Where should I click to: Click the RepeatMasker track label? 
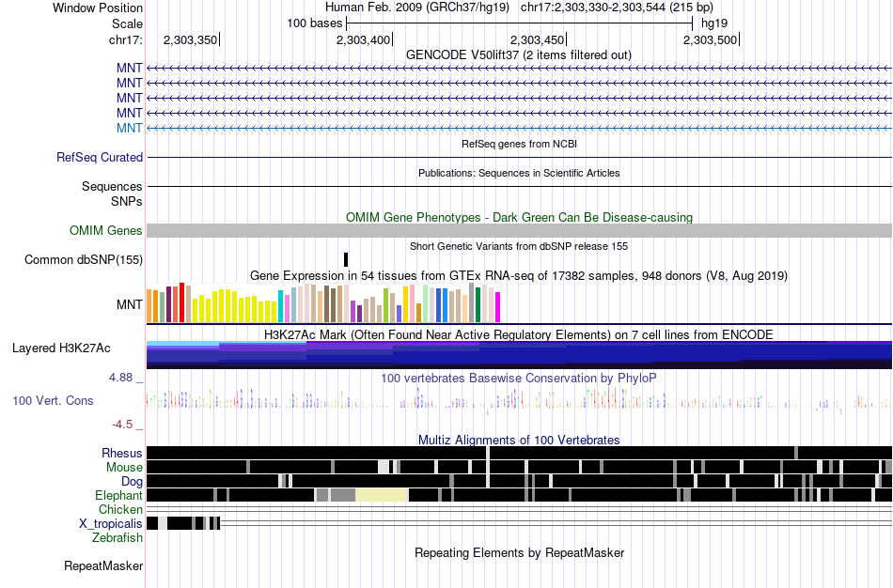103,565
